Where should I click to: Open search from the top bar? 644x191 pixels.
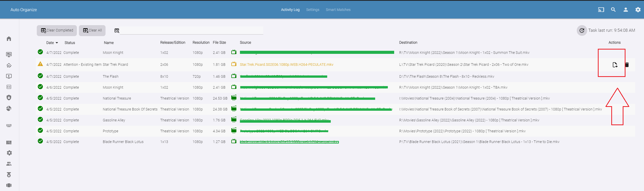pyautogui.click(x=613, y=10)
